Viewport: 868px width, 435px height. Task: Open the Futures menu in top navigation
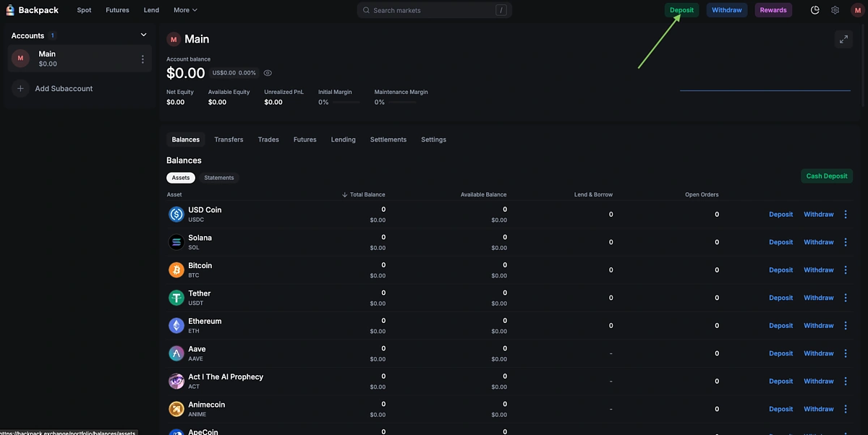click(x=117, y=10)
